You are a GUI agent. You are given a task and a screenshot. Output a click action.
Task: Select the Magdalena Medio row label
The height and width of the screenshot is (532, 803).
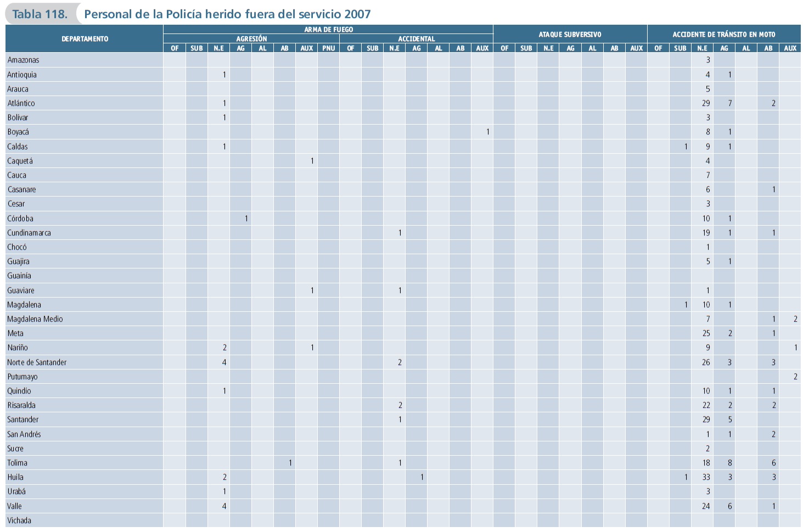tap(35, 319)
